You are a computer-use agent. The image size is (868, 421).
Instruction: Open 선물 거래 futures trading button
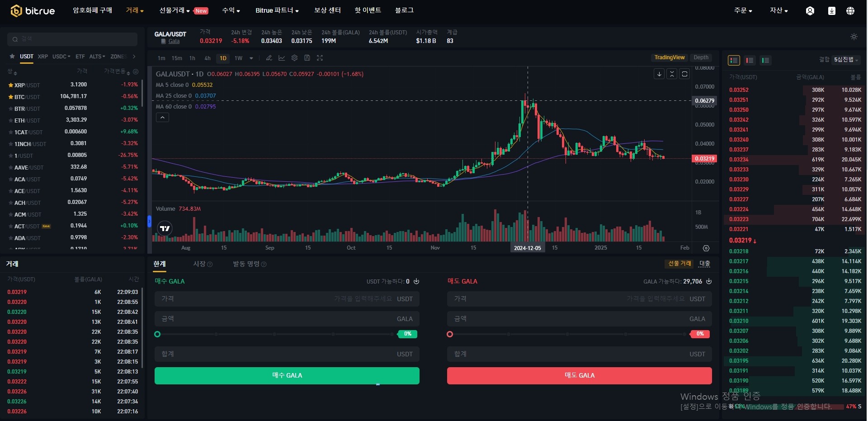point(680,264)
